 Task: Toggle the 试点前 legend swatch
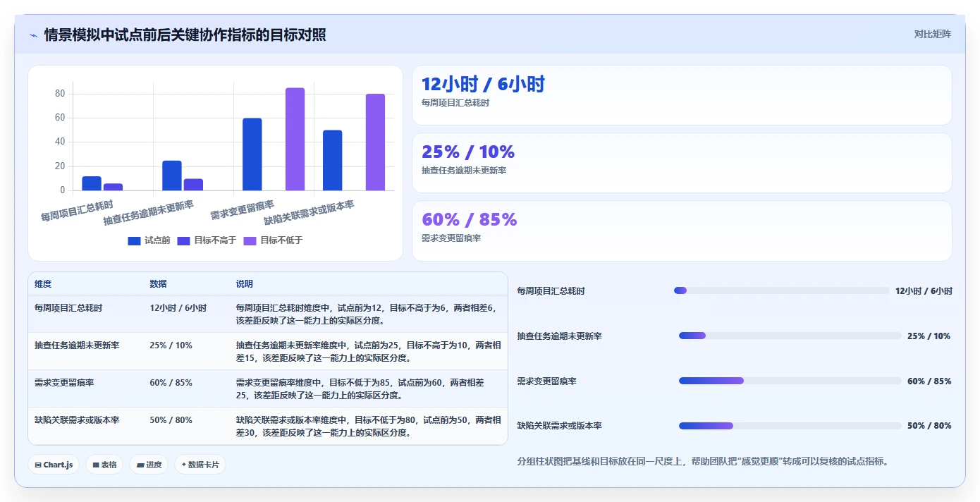[x=134, y=240]
